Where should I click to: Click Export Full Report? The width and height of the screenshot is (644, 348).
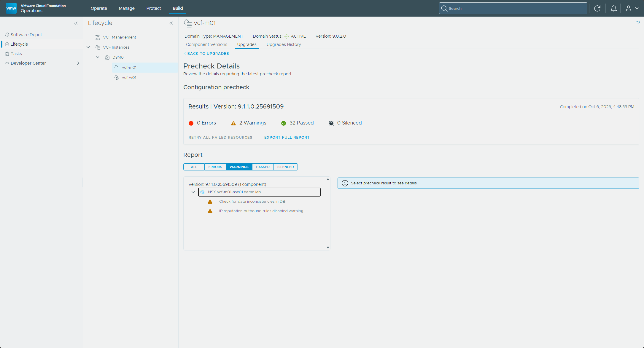point(287,138)
